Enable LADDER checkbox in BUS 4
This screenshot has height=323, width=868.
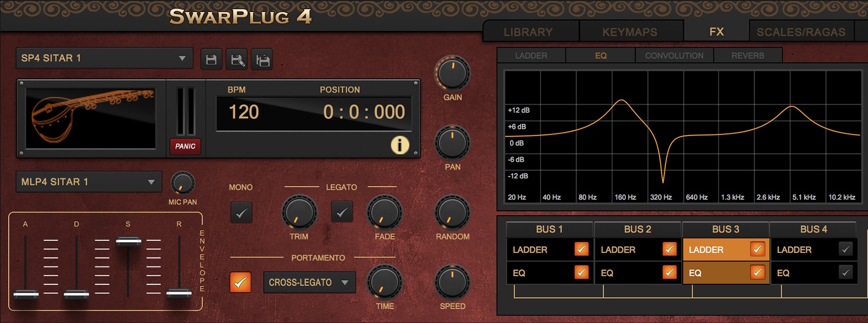point(845,249)
